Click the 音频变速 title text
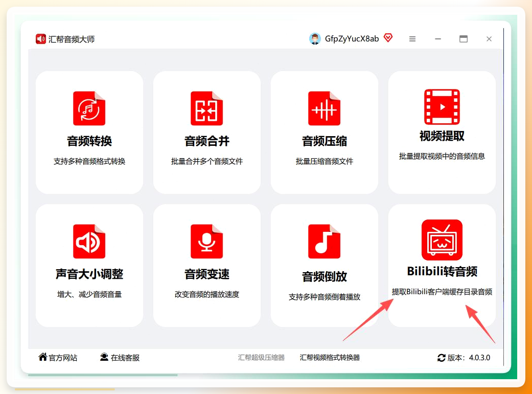The height and width of the screenshot is (394, 532). pos(206,274)
